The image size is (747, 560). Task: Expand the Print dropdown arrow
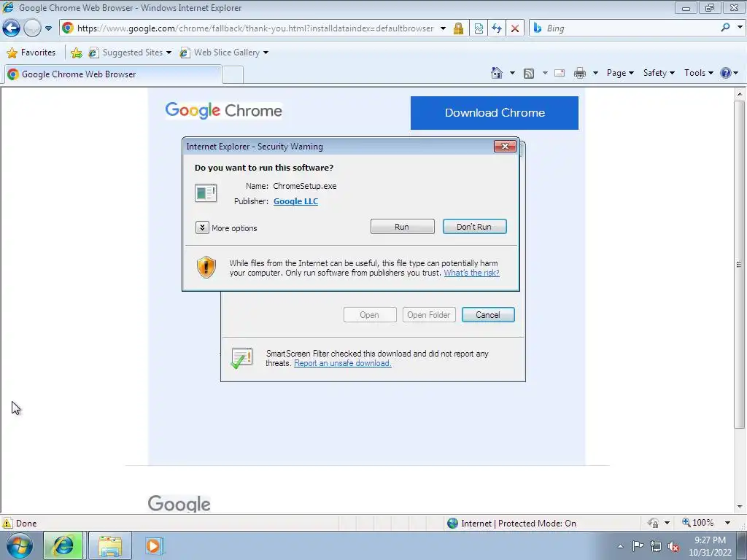coord(595,73)
